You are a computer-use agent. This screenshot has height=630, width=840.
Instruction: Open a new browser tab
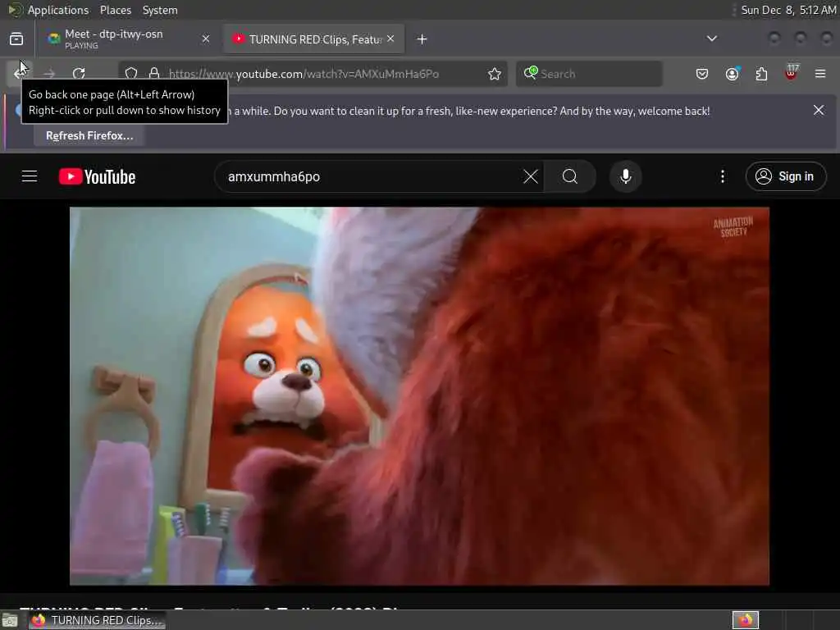point(422,39)
